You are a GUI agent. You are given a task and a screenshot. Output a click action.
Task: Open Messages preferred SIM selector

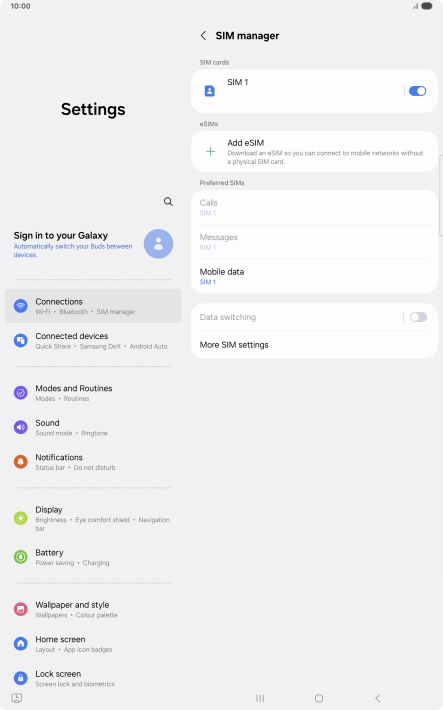[x=314, y=242]
